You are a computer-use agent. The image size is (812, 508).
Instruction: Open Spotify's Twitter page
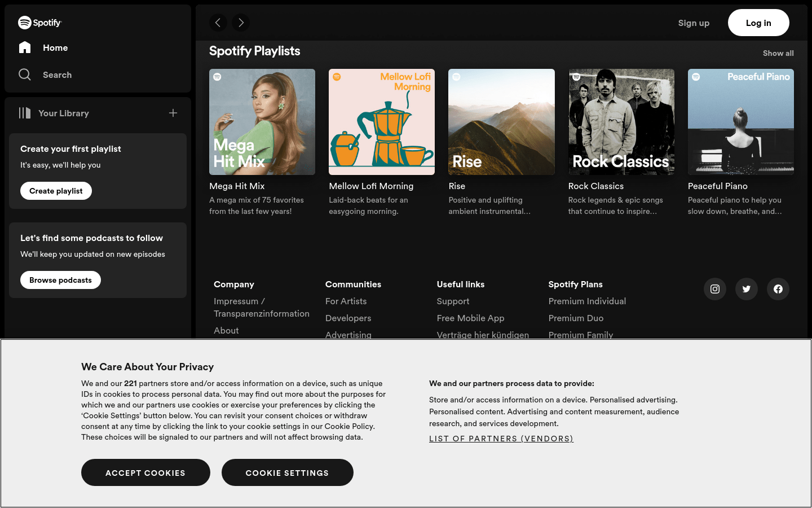pos(746,288)
